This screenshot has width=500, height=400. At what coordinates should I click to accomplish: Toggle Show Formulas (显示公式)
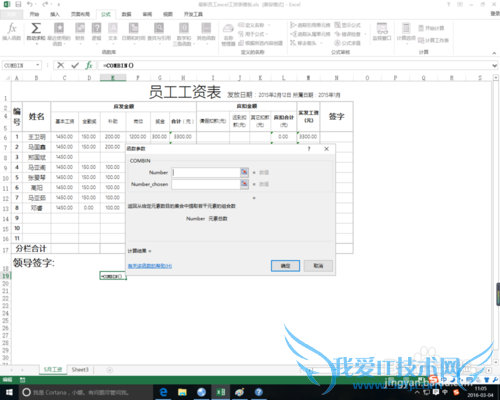point(348,25)
